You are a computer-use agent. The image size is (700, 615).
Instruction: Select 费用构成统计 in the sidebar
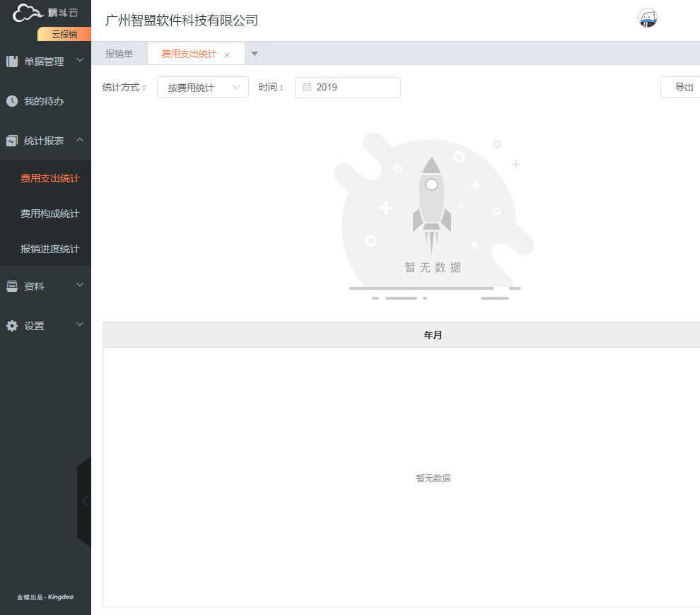[x=50, y=213]
